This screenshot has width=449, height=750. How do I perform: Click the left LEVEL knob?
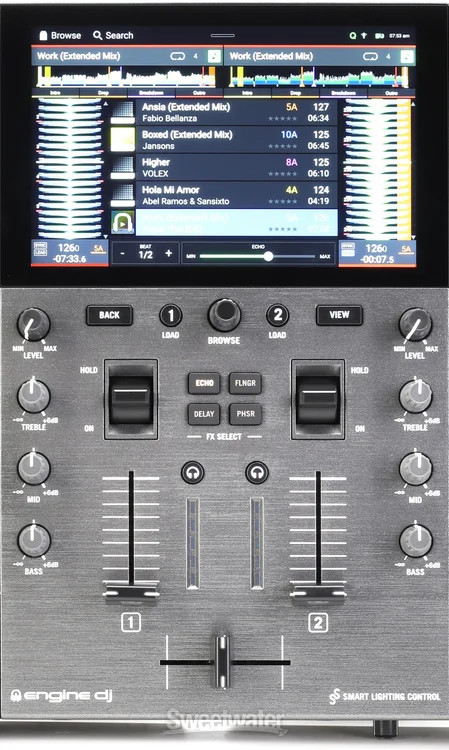tap(33, 324)
